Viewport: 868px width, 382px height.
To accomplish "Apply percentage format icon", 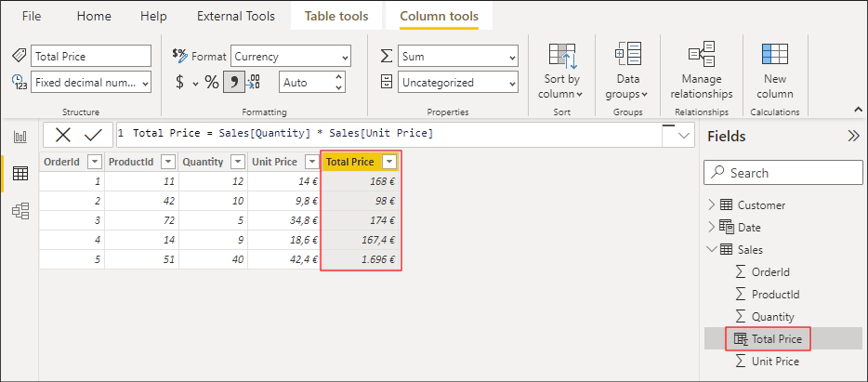I will pos(212,83).
